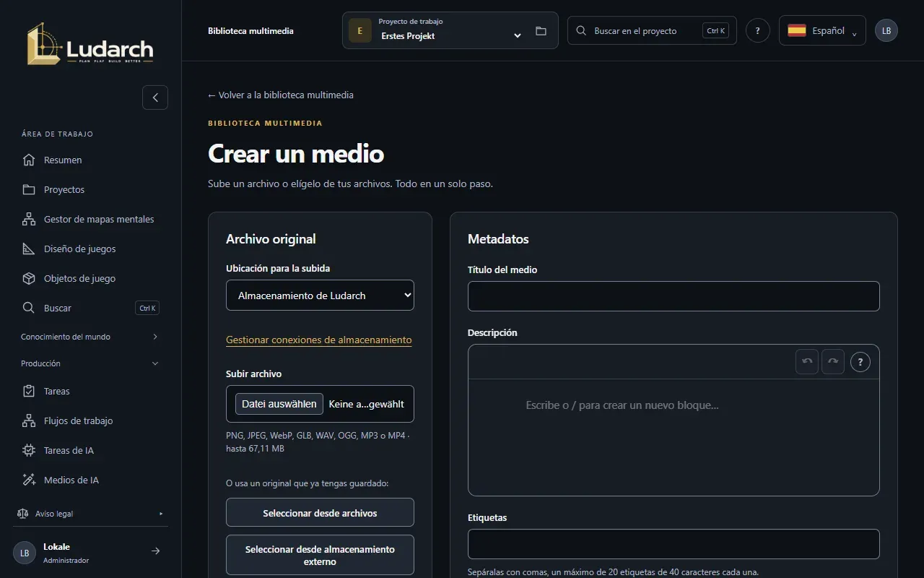Open Gestor de mapas mentales icon

coord(29,219)
